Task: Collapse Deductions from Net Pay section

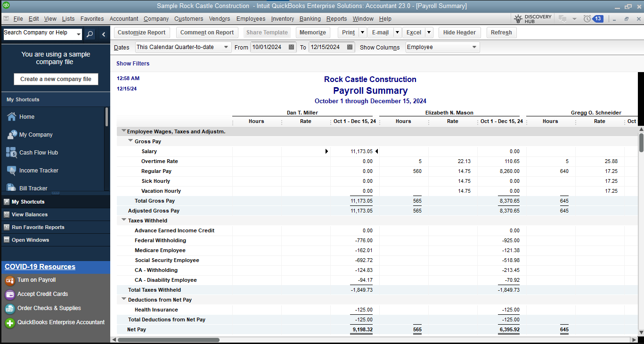Action: coord(124,299)
